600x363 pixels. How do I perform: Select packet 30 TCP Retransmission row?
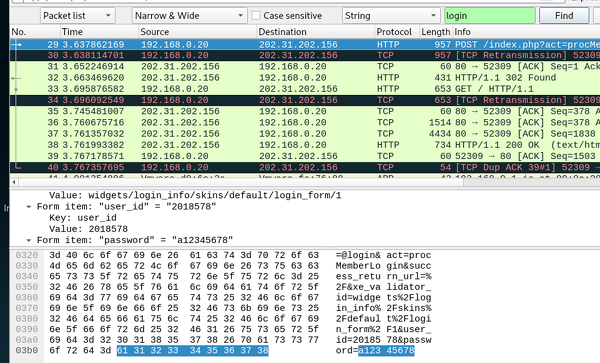(x=305, y=55)
